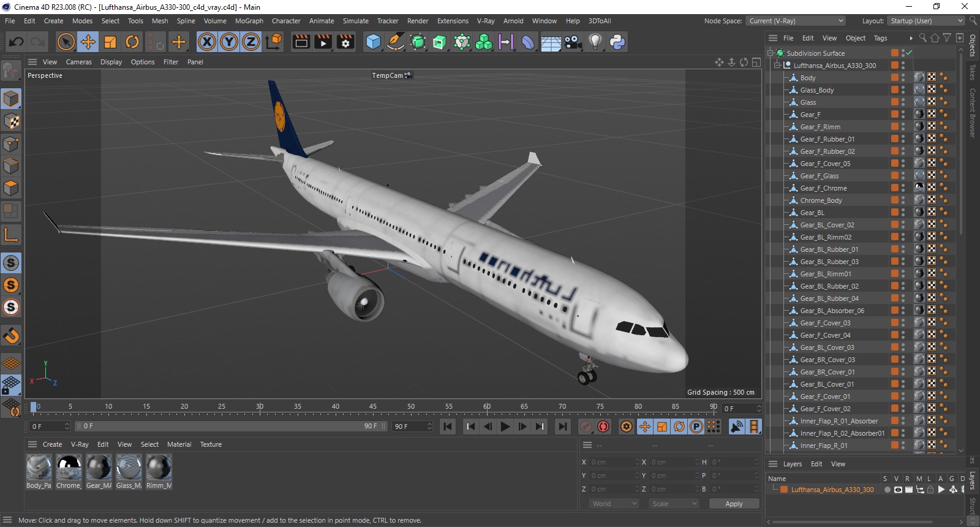Viewport: 980px width, 527px height.
Task: Toggle visibility dots for Glass object
Action: tap(903, 102)
